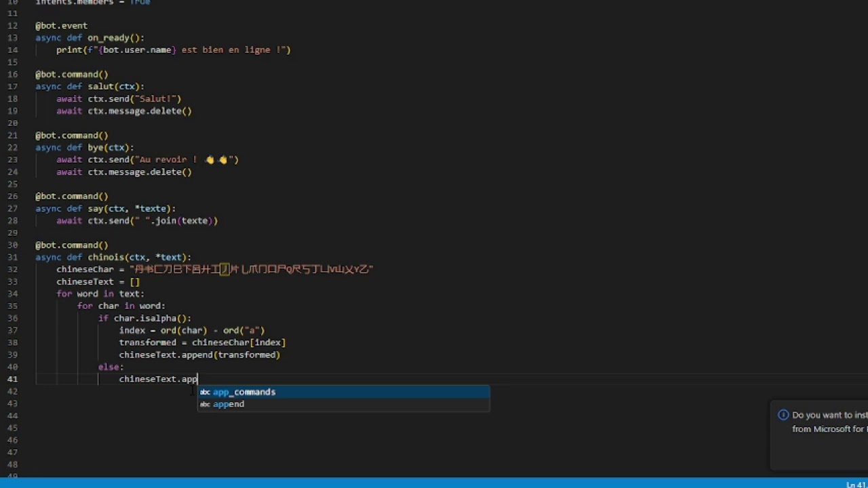
Task: Click 'for word in text:' line
Action: click(x=100, y=294)
